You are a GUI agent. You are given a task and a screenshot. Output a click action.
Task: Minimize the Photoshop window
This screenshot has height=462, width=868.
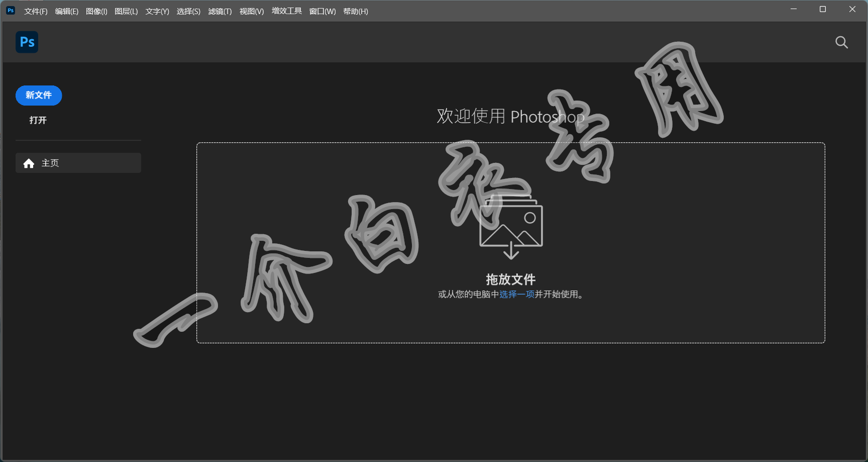794,9
